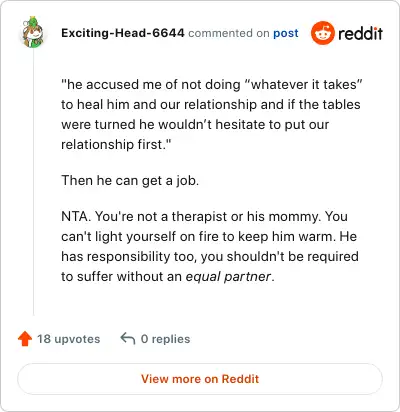Click the reddit wordmark text logo

coord(360,33)
